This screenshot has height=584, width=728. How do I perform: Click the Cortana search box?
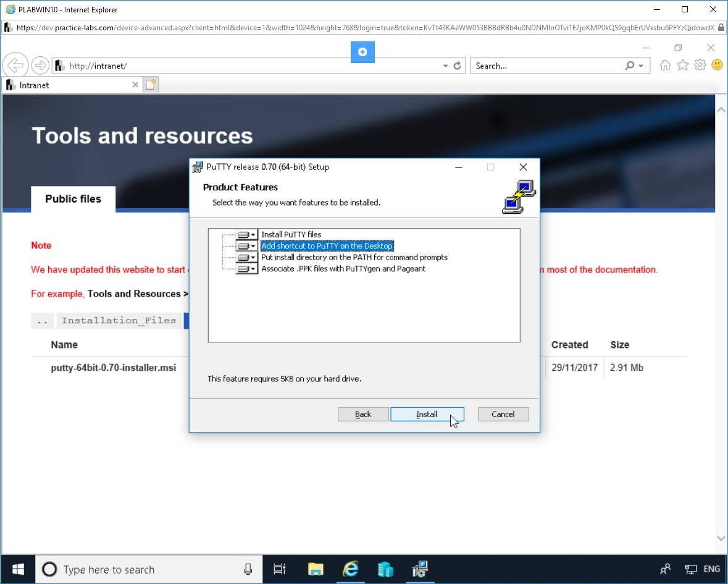tap(149, 569)
